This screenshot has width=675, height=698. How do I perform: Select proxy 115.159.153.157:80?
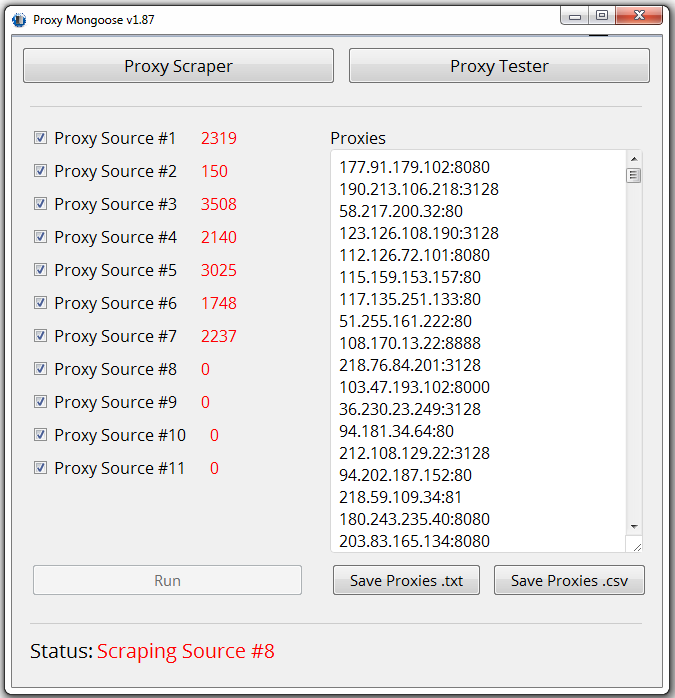coord(410,277)
